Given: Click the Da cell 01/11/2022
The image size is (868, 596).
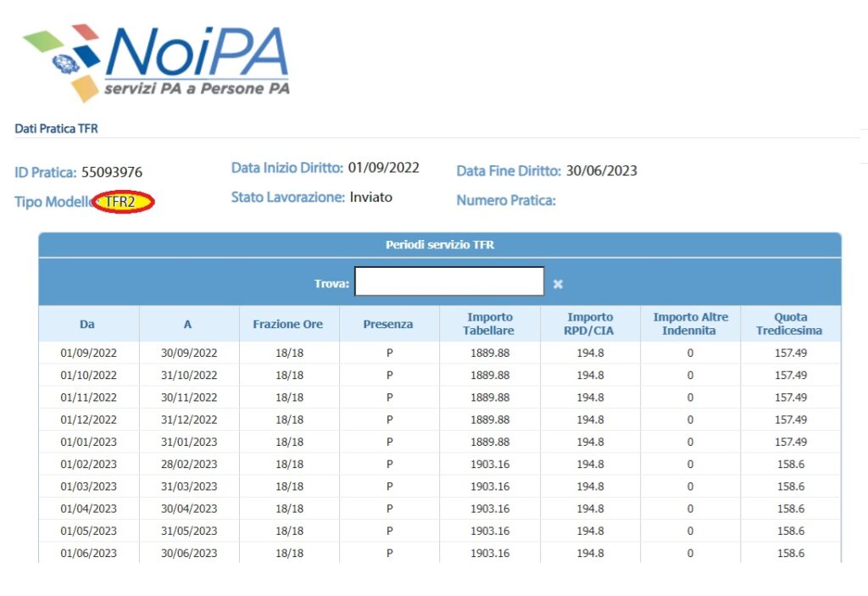Looking at the screenshot, I should coord(88,397).
